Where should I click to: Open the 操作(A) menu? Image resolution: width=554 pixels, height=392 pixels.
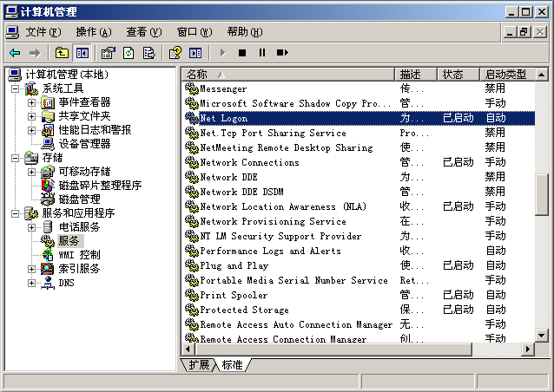pyautogui.click(x=93, y=32)
